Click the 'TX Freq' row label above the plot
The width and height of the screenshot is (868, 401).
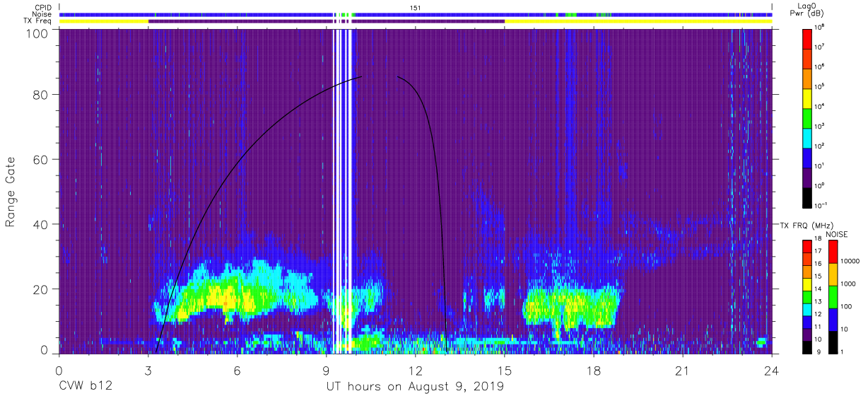tap(38, 21)
